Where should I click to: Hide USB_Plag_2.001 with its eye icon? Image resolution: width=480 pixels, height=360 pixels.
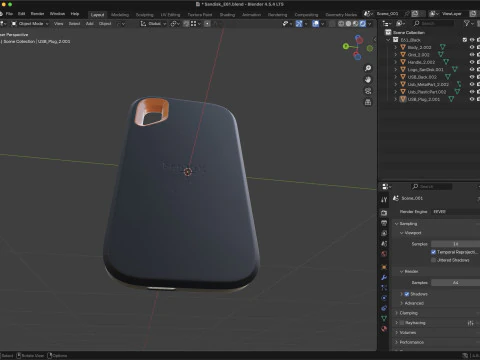point(472,99)
